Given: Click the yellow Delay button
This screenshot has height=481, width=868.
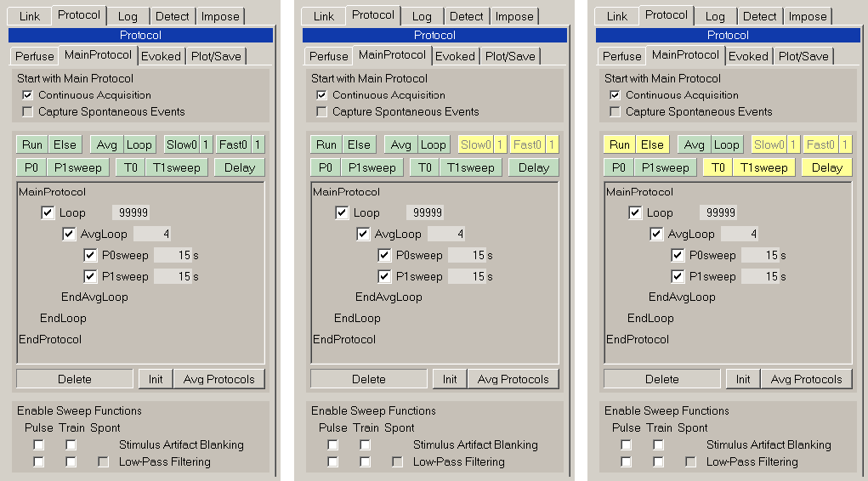Looking at the screenshot, I should (826, 167).
